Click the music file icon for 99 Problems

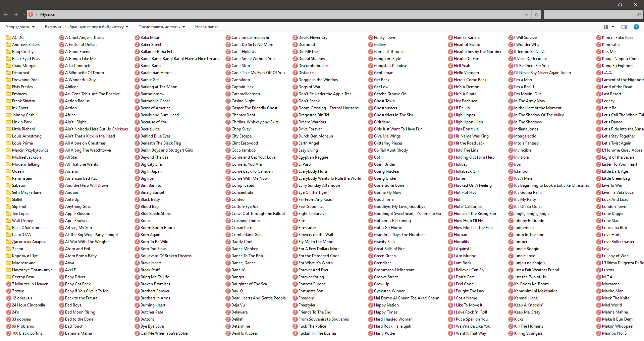[x=9, y=326]
